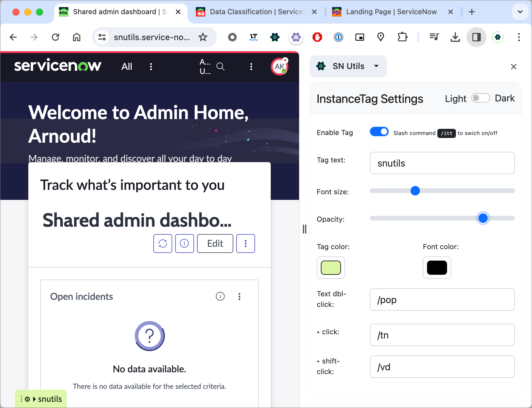Viewport: 532px width, 408px height.
Task: Open the Open incidents more options menu
Action: pos(239,296)
